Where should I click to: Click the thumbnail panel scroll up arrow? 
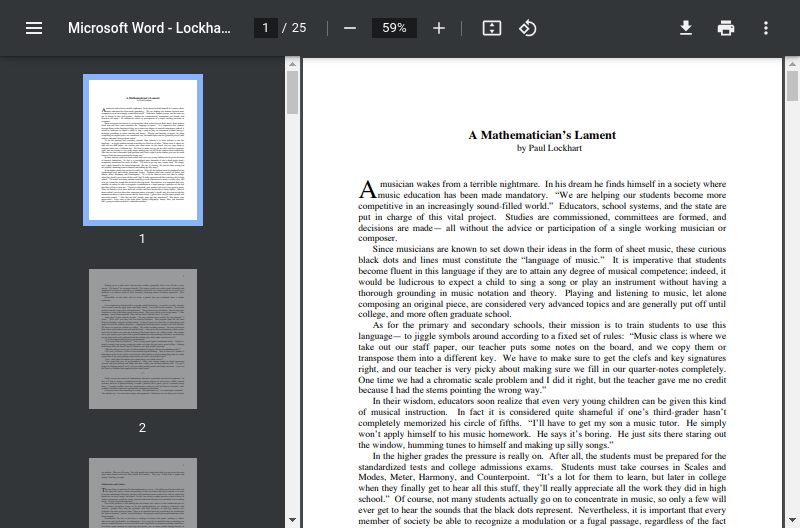point(292,64)
